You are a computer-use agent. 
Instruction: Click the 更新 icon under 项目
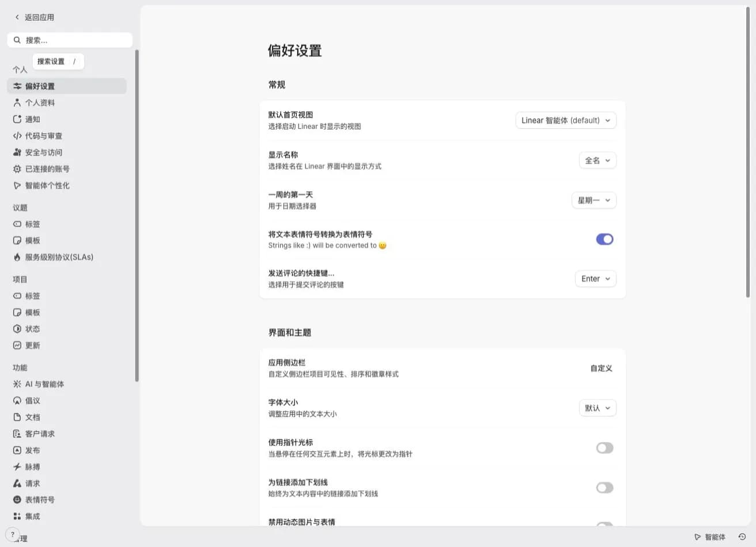coord(17,345)
